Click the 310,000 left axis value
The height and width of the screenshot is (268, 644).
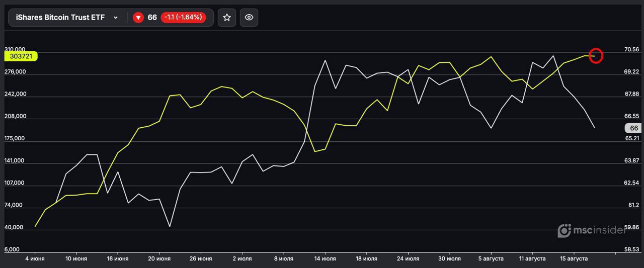coord(16,49)
